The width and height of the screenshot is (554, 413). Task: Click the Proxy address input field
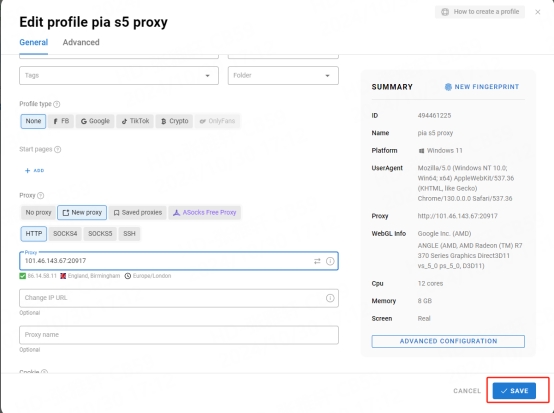point(179,261)
